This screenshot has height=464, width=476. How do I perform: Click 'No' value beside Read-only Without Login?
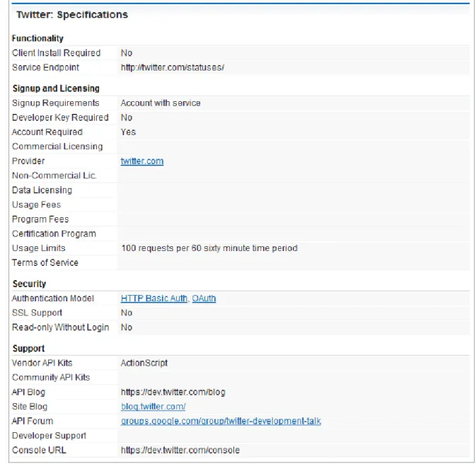[x=127, y=327]
